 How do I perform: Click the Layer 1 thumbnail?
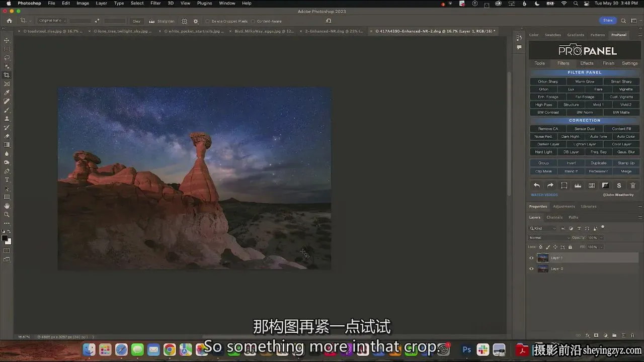coord(542,258)
